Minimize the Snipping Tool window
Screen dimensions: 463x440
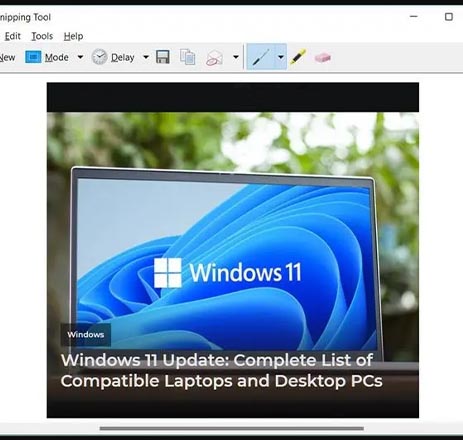pos(414,16)
